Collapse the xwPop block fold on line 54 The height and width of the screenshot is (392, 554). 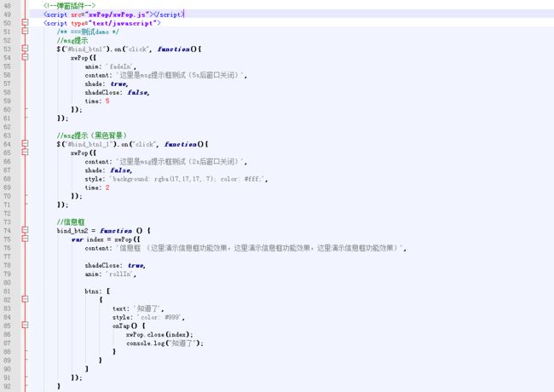click(x=25, y=57)
